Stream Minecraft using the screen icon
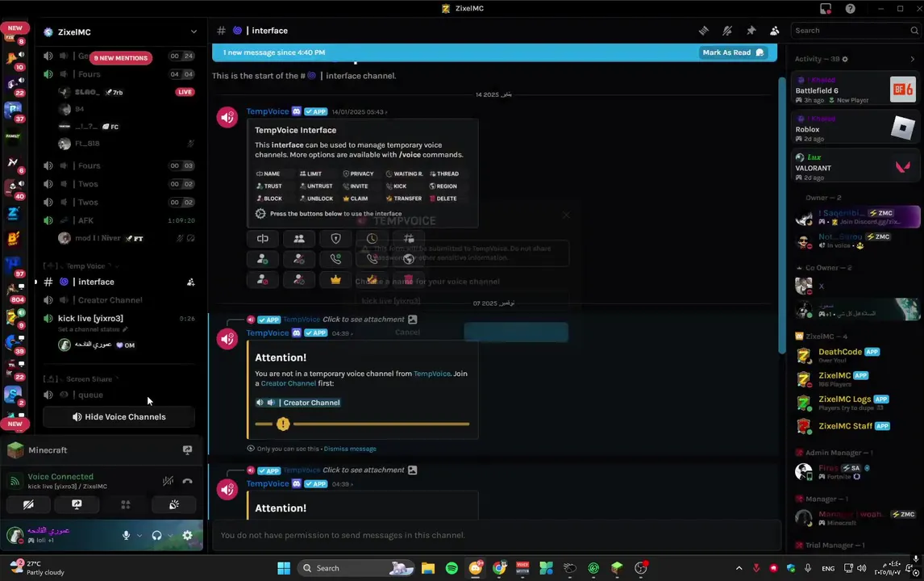 187,450
